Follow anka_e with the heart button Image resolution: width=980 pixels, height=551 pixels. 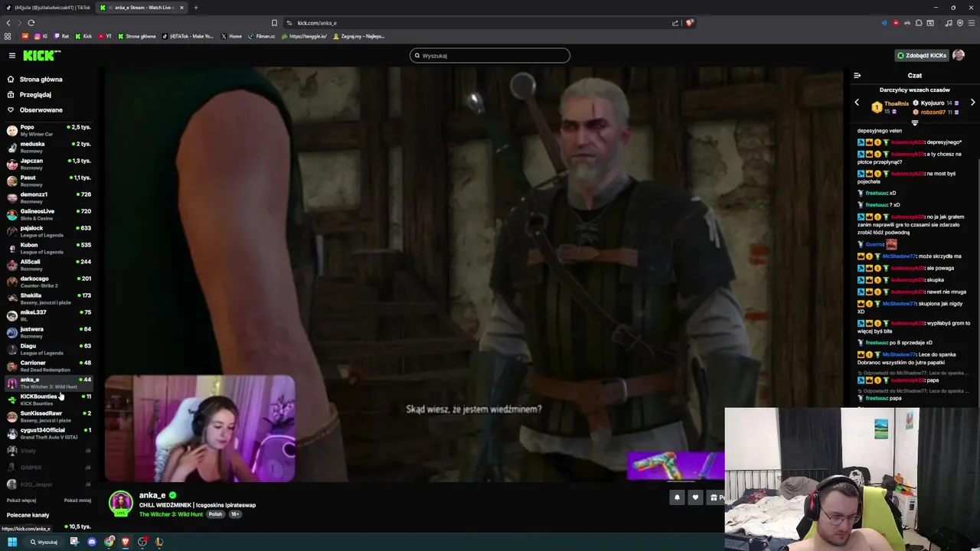coord(695,497)
